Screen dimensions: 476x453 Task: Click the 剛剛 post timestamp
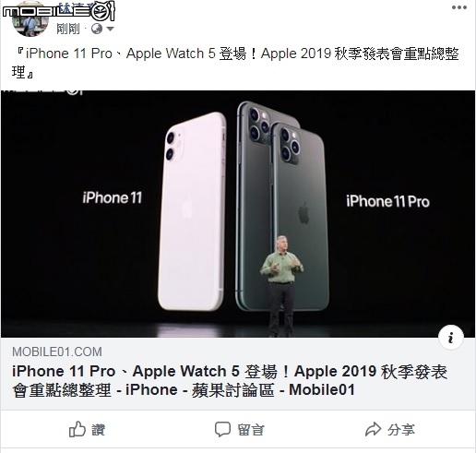(68, 29)
